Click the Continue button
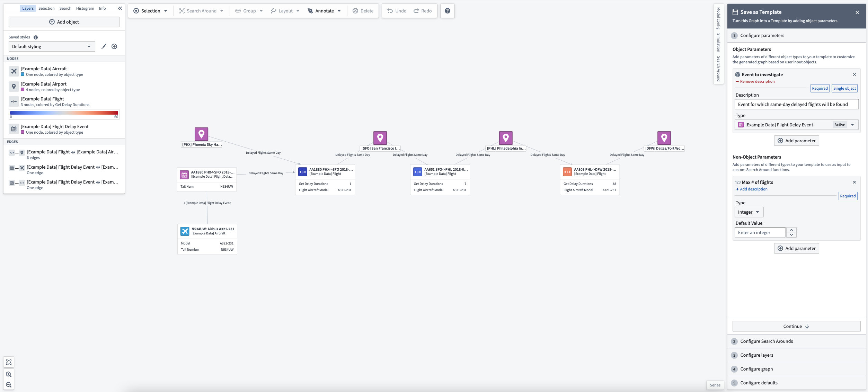This screenshot has height=392, width=868. (796, 326)
